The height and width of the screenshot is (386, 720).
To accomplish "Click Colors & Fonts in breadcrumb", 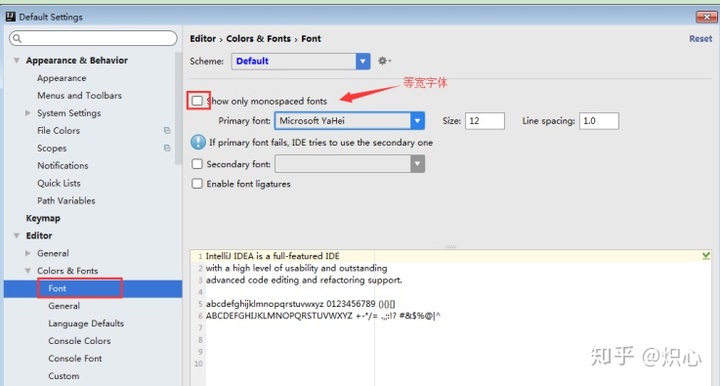I will pyautogui.click(x=258, y=39).
